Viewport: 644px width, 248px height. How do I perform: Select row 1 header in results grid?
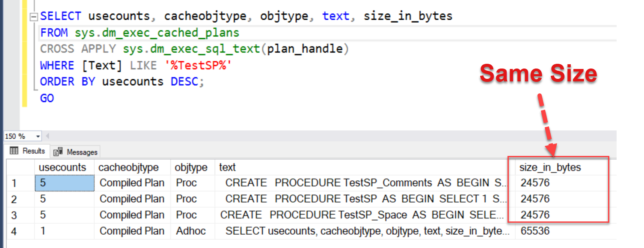pyautogui.click(x=21, y=183)
